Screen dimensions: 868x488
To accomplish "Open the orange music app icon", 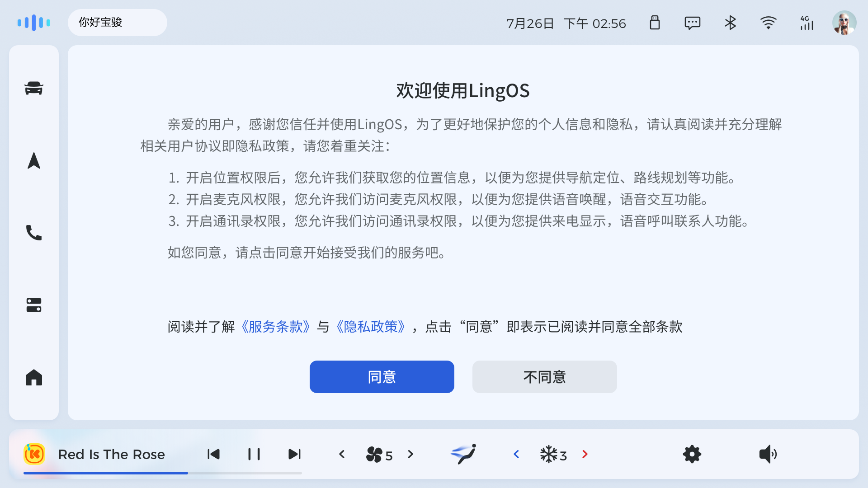I will [x=34, y=454].
